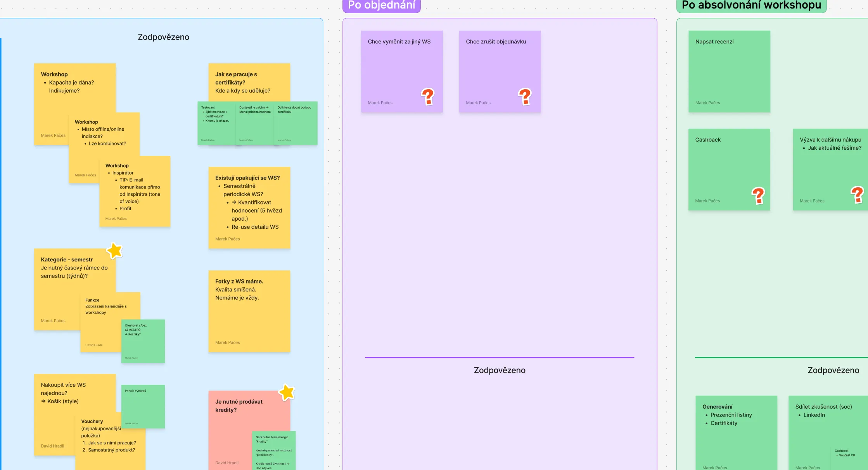
Task: Click the Existují opakující se WS note
Action: coord(249,208)
